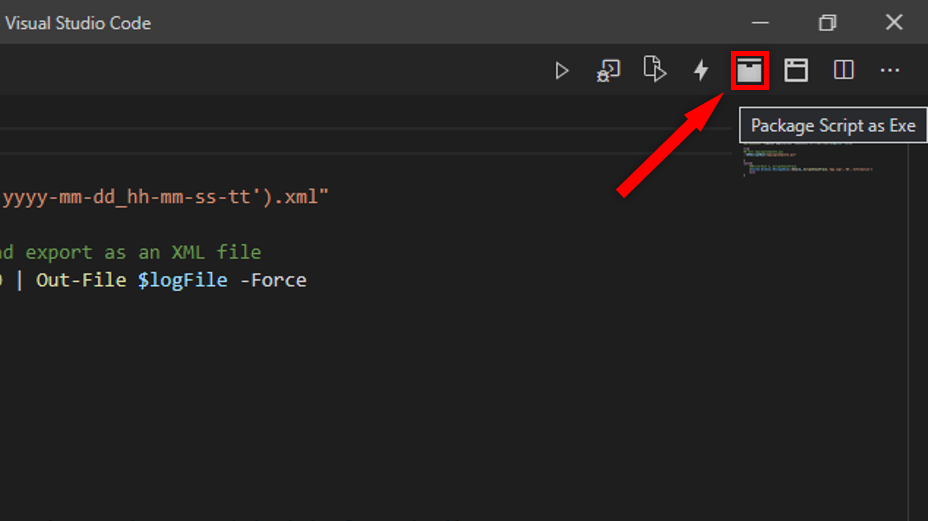Click Package Script as Exe icon
This screenshot has height=521, width=928.
(749, 70)
